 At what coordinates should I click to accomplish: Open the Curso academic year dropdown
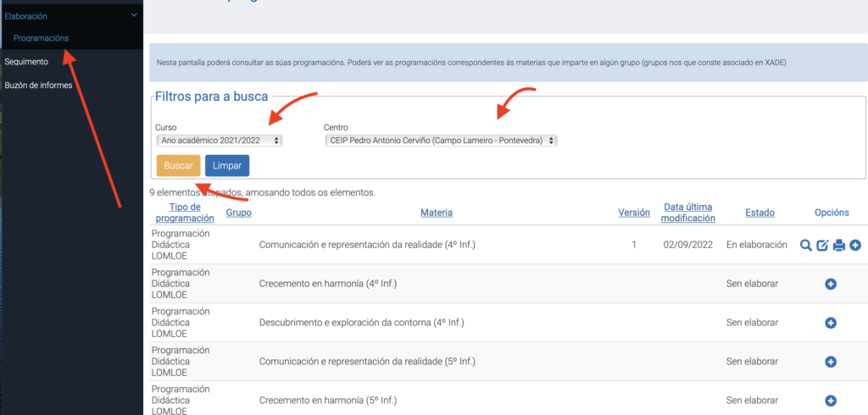[219, 141]
